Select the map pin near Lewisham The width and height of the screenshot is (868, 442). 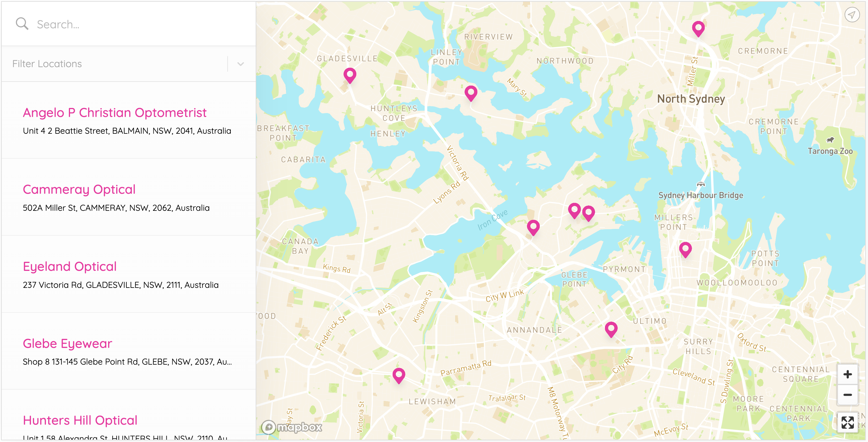399,374
